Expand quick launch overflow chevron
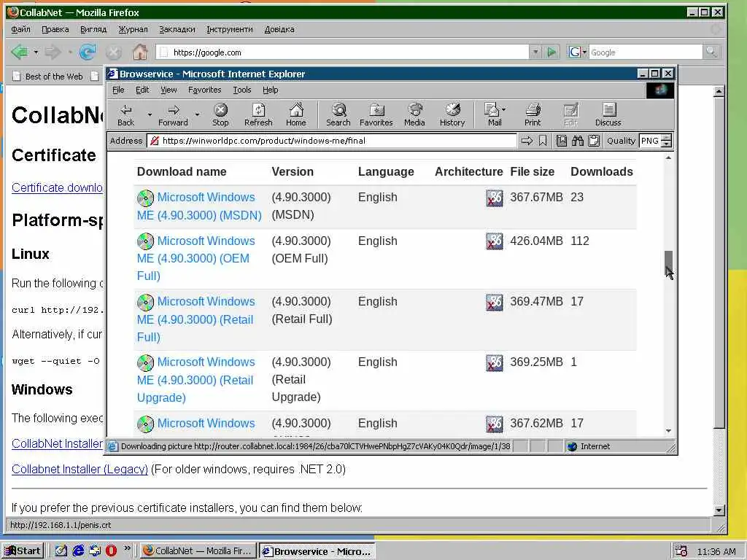Screen dimensions: 747x560 coord(127,548)
